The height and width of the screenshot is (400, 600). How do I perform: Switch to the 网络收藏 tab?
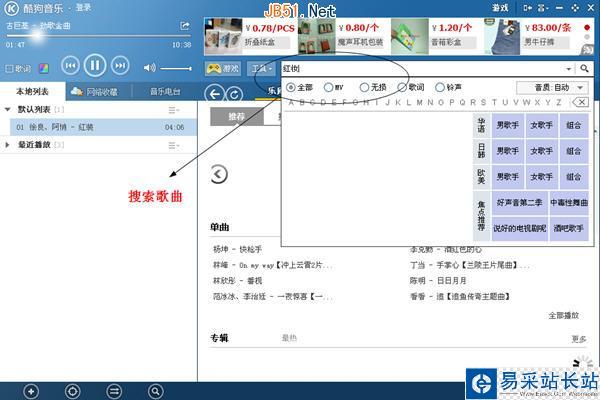(x=99, y=91)
